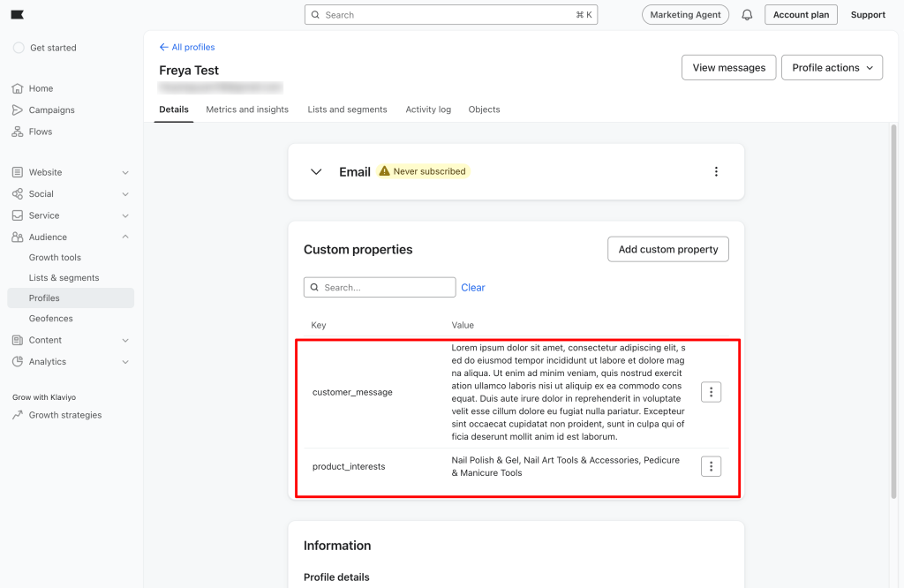
Task: Open the Email section three-dot menu
Action: [x=716, y=171]
